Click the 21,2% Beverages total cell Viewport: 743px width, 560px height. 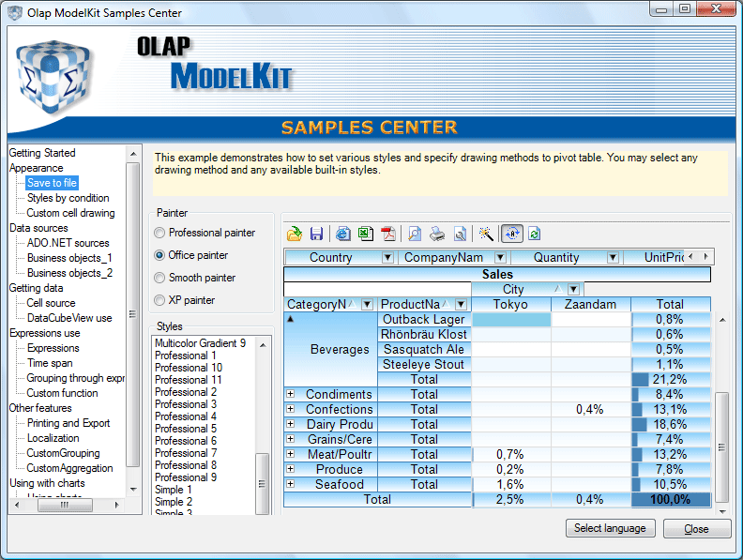(671, 379)
